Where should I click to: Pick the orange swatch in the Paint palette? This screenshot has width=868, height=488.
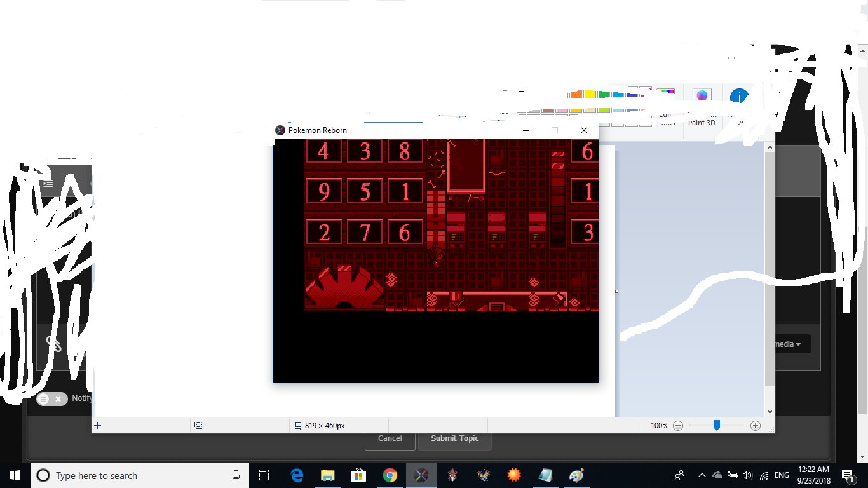(576, 95)
